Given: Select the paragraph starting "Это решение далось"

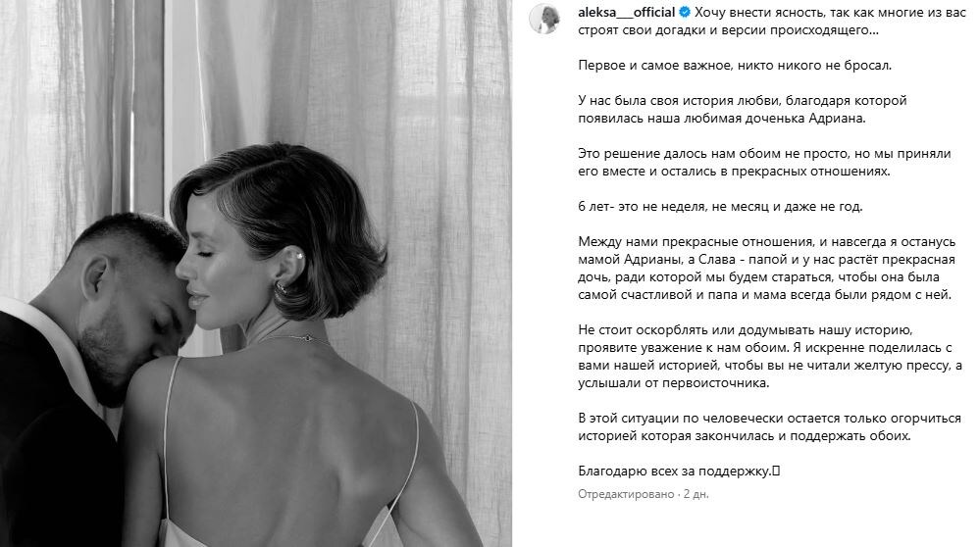Looking at the screenshot, I should click(x=764, y=163).
